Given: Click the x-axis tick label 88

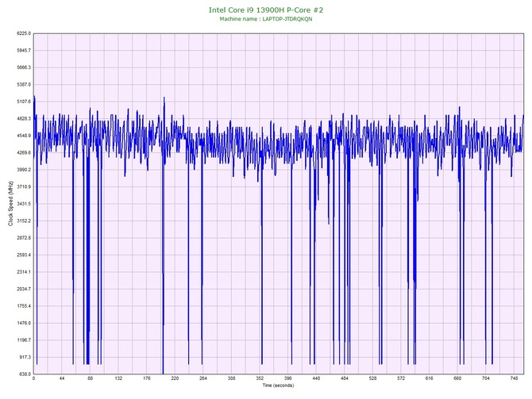Looking at the screenshot, I should [x=90, y=378].
